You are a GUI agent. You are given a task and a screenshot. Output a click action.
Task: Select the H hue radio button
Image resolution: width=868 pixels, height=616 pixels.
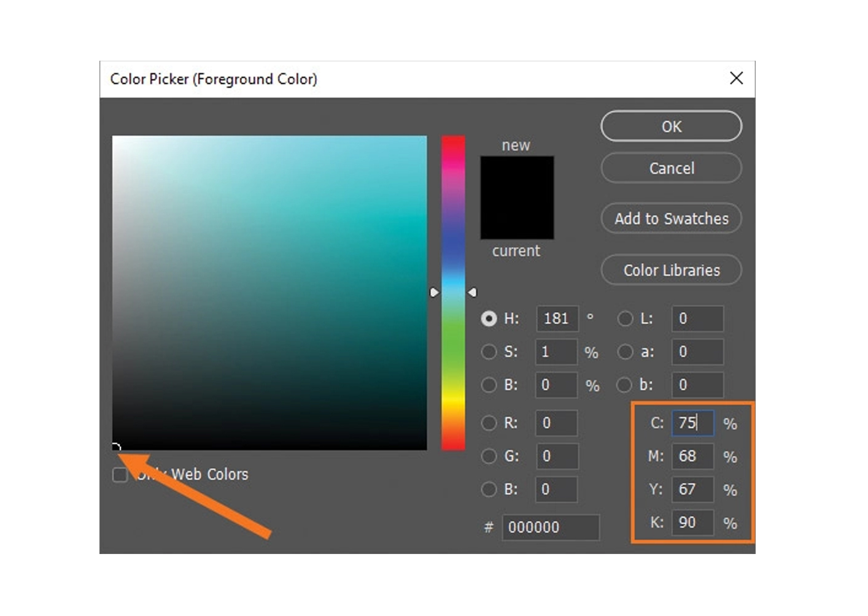pos(489,318)
